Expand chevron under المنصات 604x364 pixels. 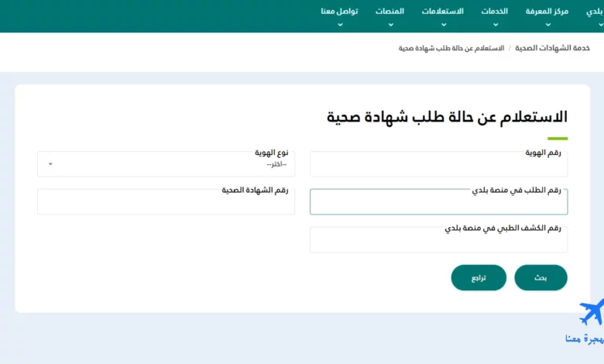coord(391,25)
